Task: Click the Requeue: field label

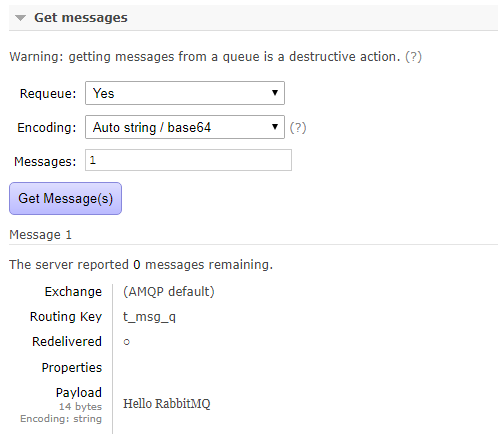Action: (48, 94)
